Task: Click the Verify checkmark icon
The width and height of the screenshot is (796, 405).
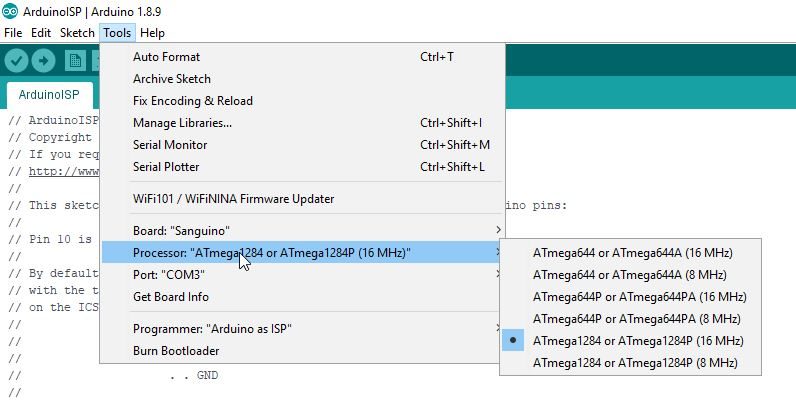Action: point(16,61)
